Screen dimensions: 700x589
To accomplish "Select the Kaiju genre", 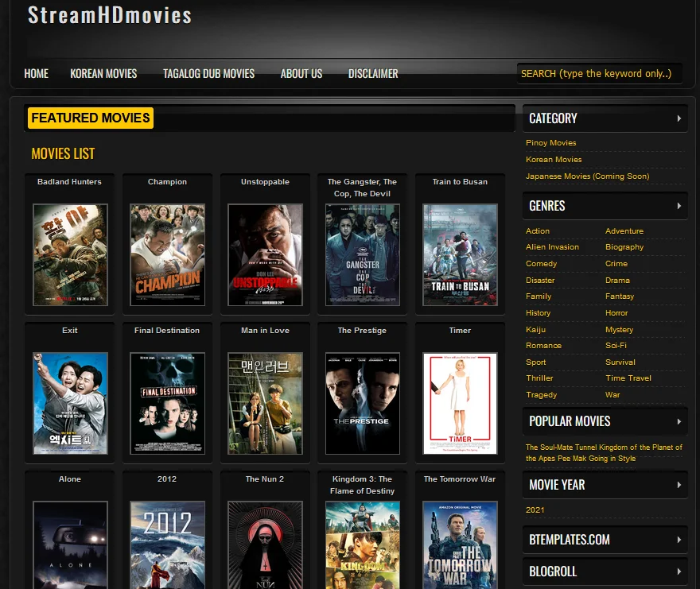I will tap(535, 330).
